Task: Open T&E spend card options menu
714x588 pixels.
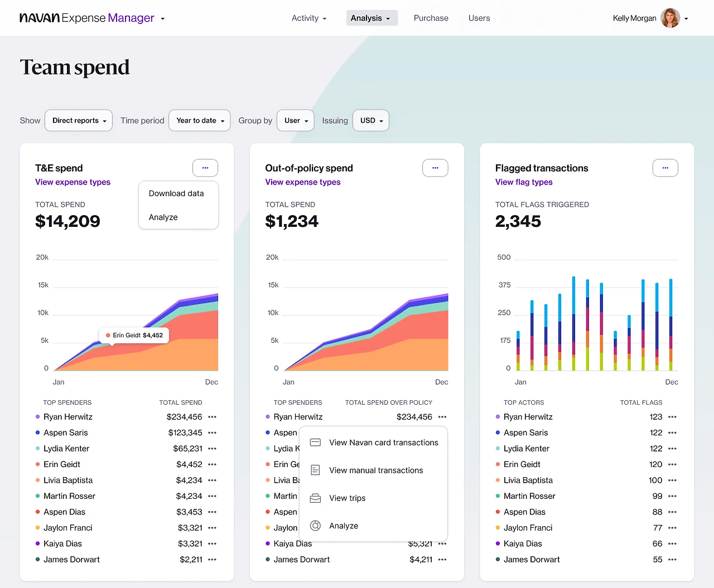Action: point(205,168)
